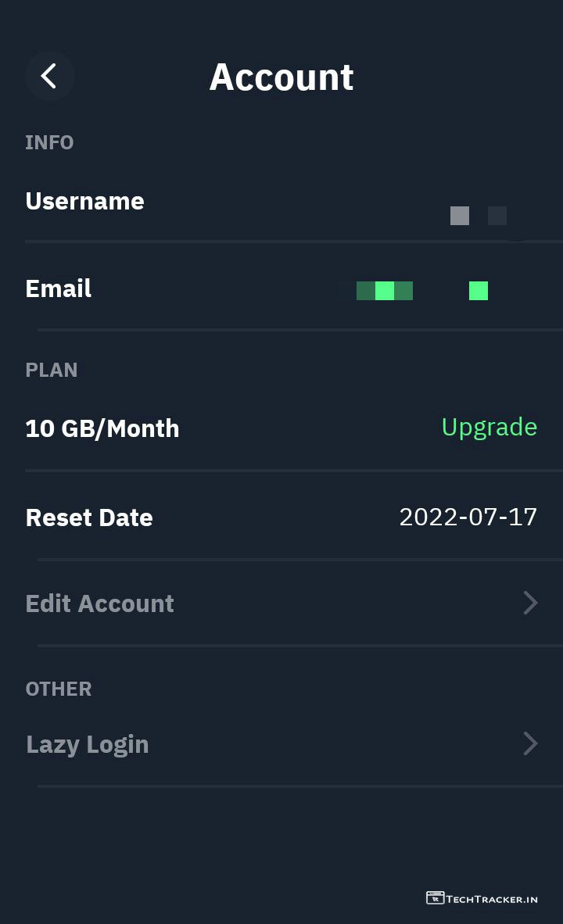563x924 pixels.
Task: Click the TechTracker.in watermark text
Action: point(492,899)
